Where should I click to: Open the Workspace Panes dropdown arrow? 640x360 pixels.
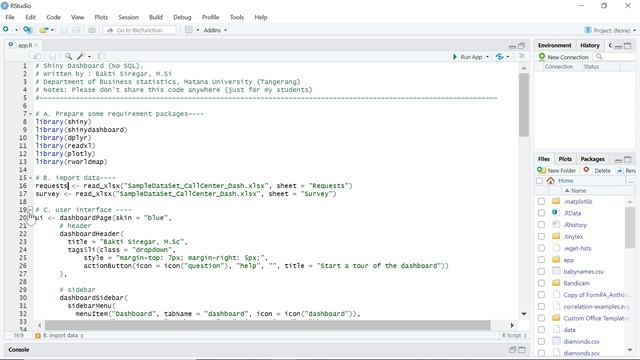pyautogui.click(x=198, y=30)
